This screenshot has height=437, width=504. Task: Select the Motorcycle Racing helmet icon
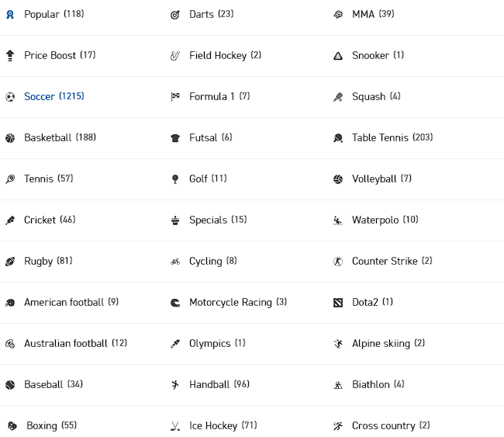175,303
